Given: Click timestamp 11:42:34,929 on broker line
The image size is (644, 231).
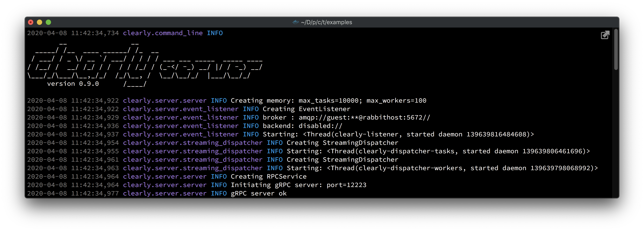Looking at the screenshot, I should pos(95,117).
